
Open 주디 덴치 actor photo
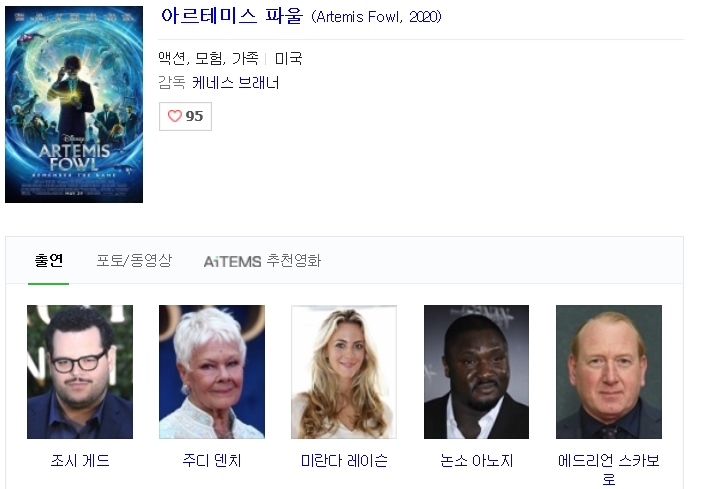pyautogui.click(x=212, y=372)
